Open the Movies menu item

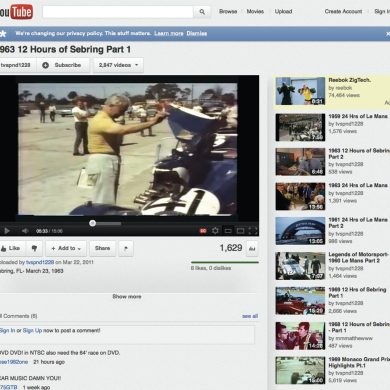[x=255, y=11]
